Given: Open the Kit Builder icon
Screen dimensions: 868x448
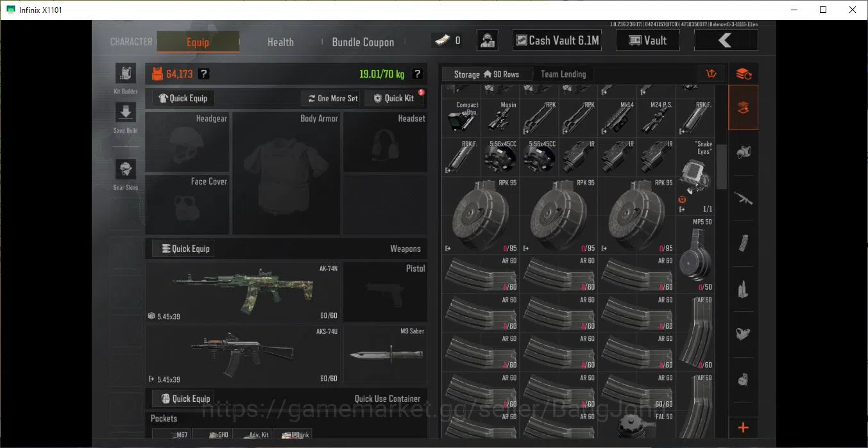Looking at the screenshot, I should pos(125,73).
